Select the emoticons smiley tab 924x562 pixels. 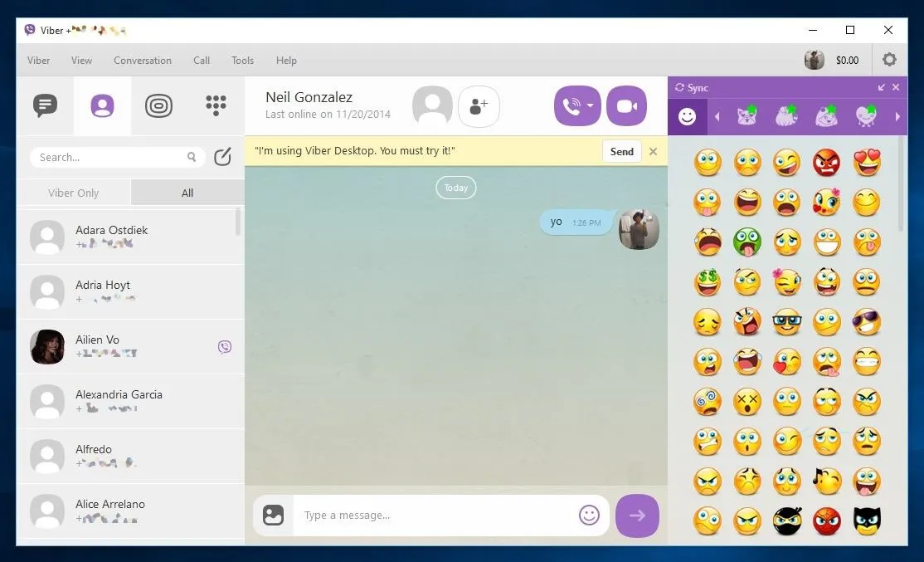tap(687, 117)
